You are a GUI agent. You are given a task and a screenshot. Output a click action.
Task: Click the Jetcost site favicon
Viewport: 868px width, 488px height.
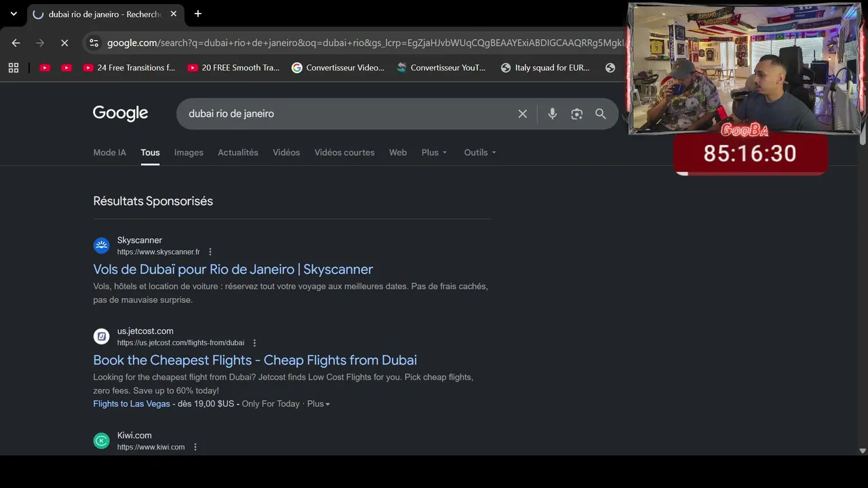[x=101, y=336]
